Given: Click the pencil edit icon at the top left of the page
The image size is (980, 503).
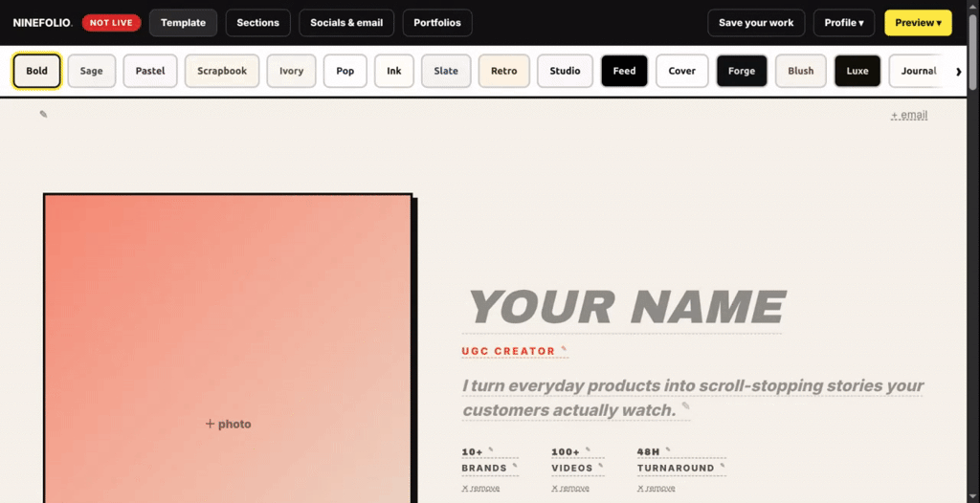Looking at the screenshot, I should click(43, 115).
